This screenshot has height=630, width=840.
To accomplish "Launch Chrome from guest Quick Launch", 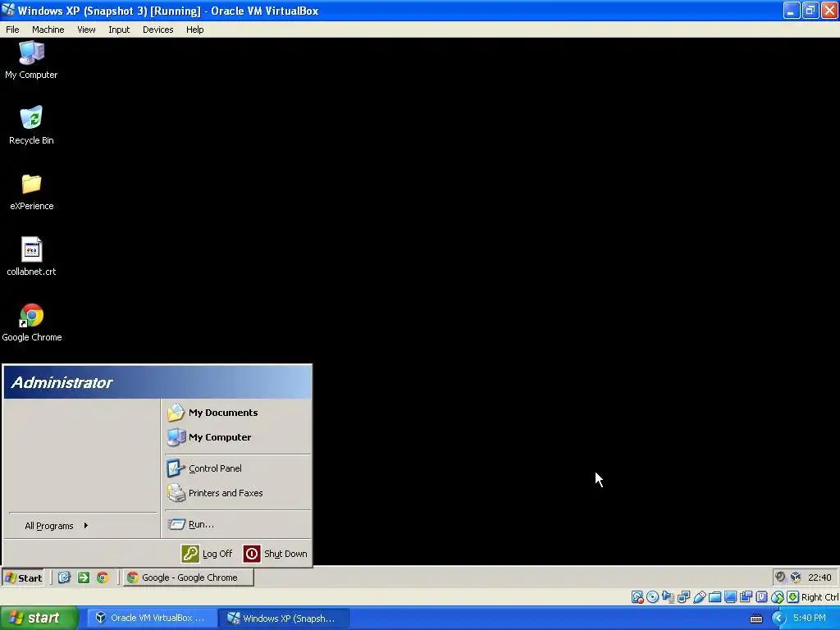I will 103,577.
